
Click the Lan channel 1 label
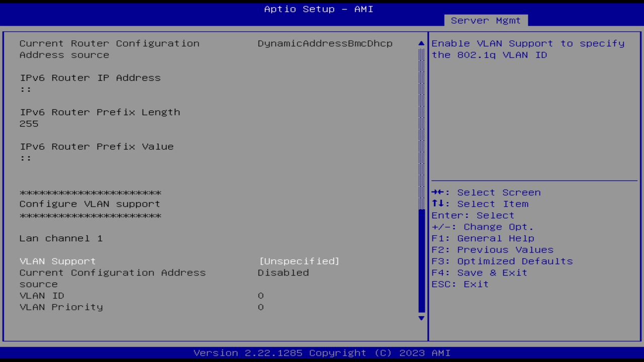pyautogui.click(x=61, y=238)
